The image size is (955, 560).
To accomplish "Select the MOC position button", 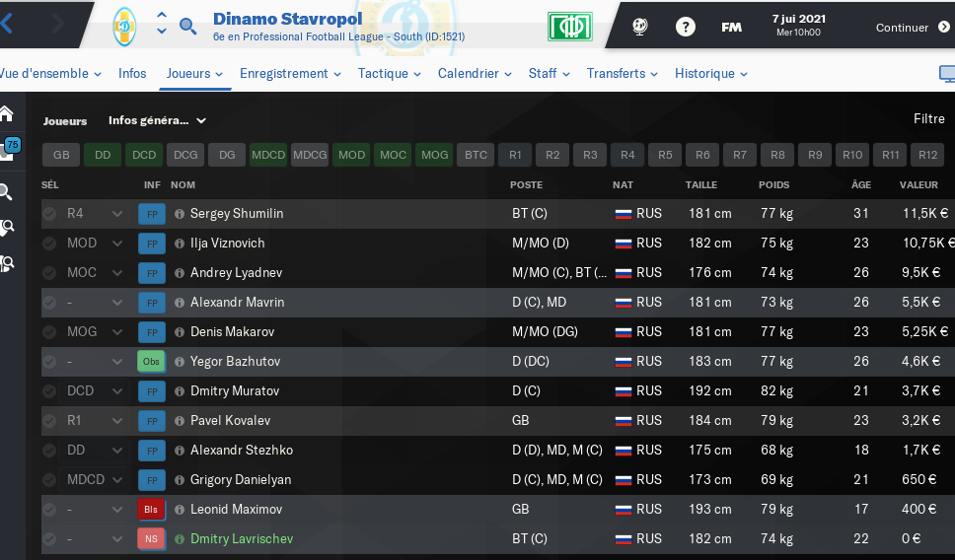I will pos(393,155).
